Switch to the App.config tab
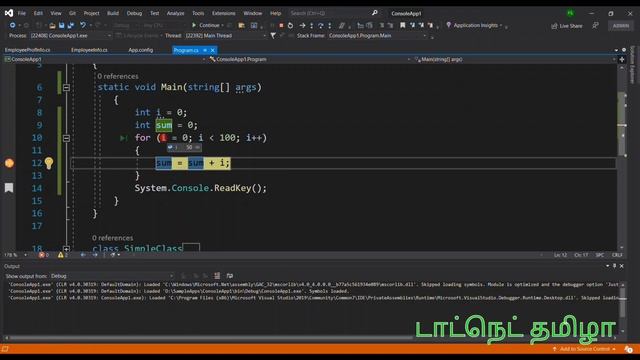 [141, 50]
